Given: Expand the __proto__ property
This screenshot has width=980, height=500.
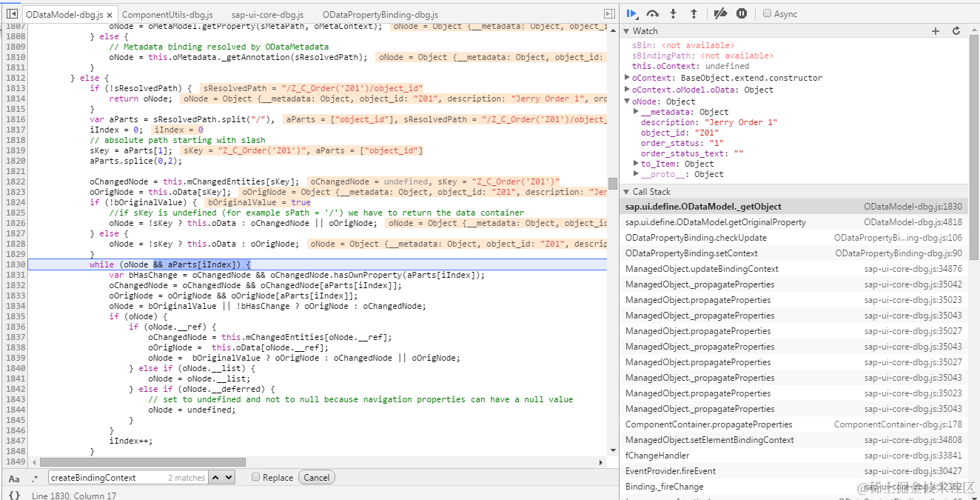Looking at the screenshot, I should (637, 174).
